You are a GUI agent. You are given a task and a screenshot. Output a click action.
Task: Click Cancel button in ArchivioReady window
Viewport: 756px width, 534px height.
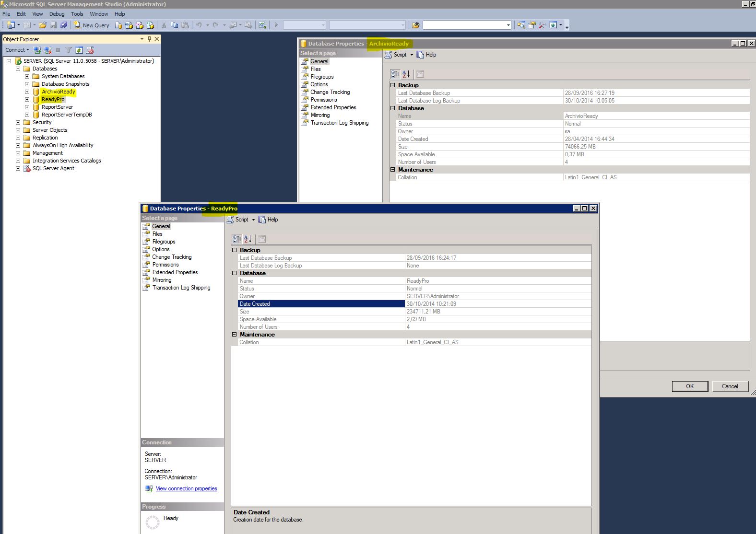(x=730, y=386)
